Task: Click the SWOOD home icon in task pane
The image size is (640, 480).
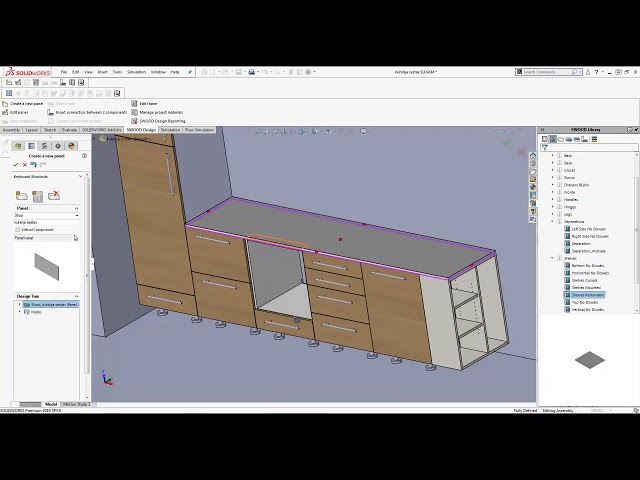Action: click(533, 156)
